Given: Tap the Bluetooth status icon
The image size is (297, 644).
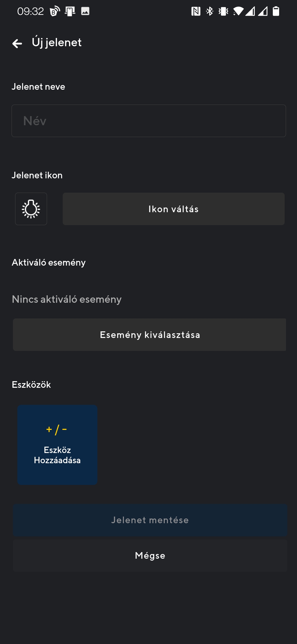Looking at the screenshot, I should [210, 11].
